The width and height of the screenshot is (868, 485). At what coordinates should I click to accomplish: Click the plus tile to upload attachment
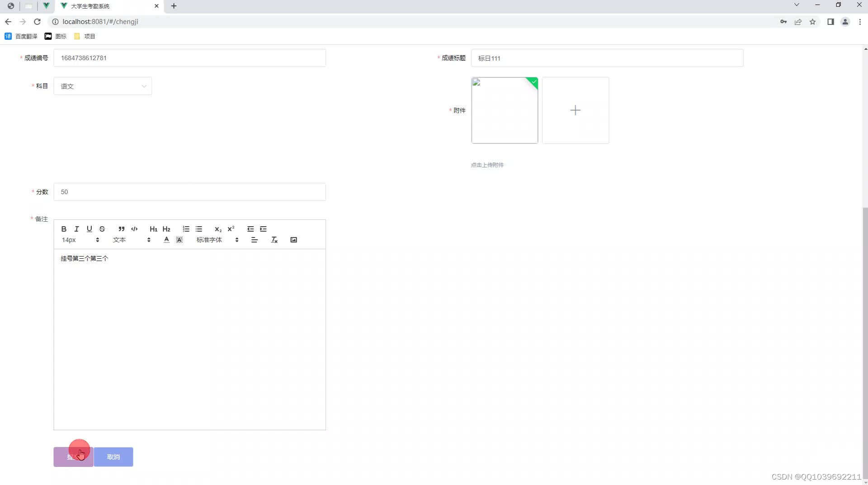pyautogui.click(x=576, y=110)
